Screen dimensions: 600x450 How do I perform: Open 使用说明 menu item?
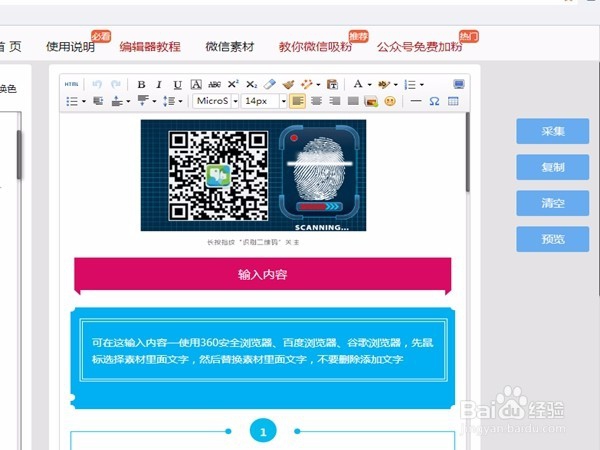[x=71, y=47]
